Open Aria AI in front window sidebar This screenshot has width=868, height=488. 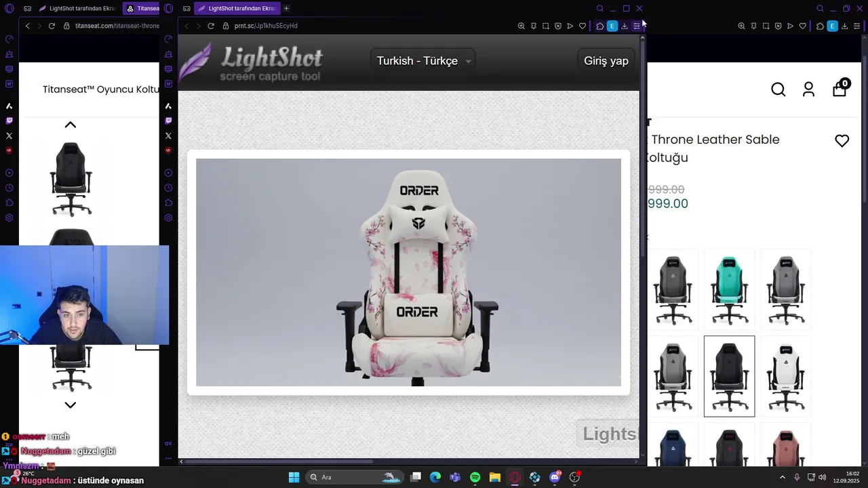tap(168, 106)
